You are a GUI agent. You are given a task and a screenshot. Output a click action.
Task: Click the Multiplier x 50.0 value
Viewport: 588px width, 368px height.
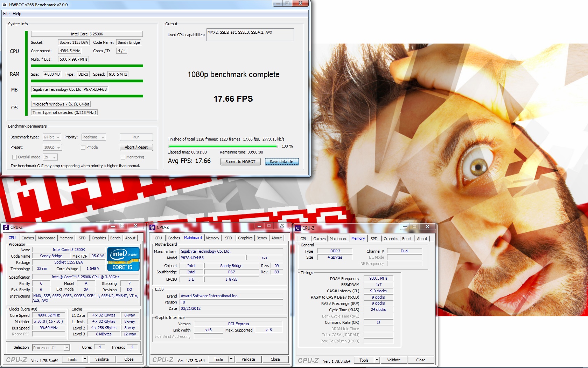[x=49, y=322]
